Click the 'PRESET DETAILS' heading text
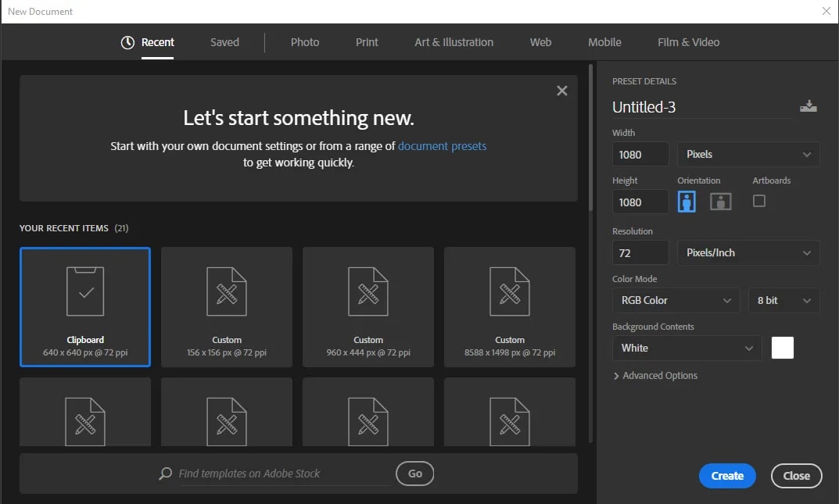 (644, 81)
